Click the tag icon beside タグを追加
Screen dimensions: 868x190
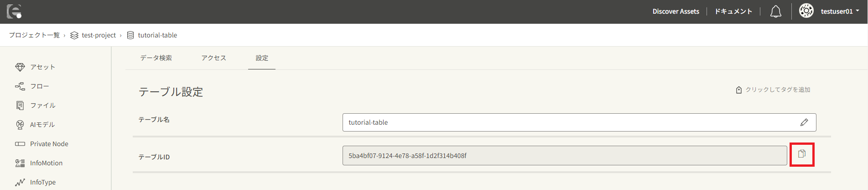pyautogui.click(x=739, y=90)
